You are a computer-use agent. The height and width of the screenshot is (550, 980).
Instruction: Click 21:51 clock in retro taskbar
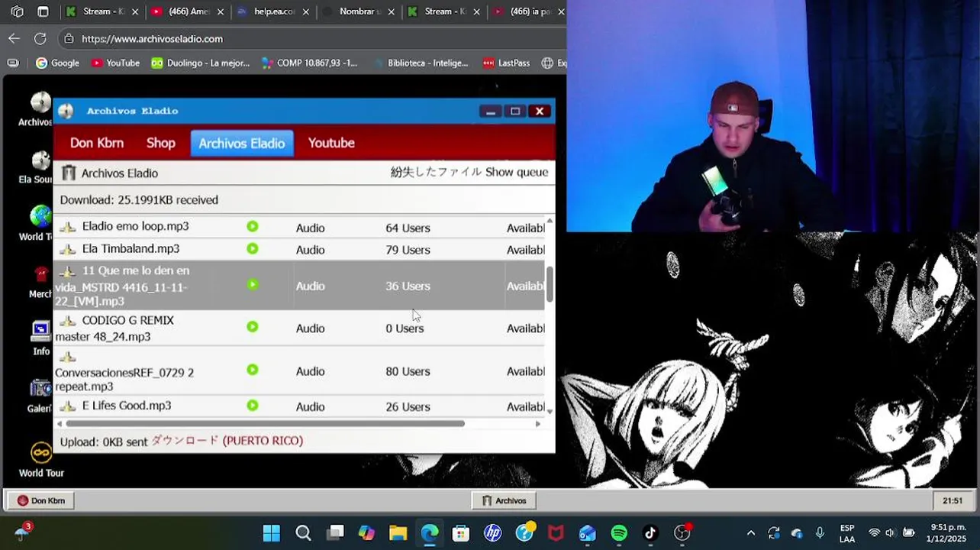click(953, 500)
